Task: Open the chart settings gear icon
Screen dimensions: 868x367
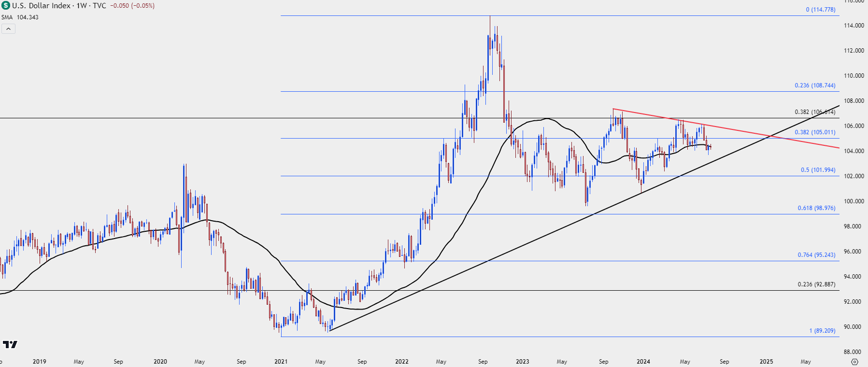Action: click(854, 362)
